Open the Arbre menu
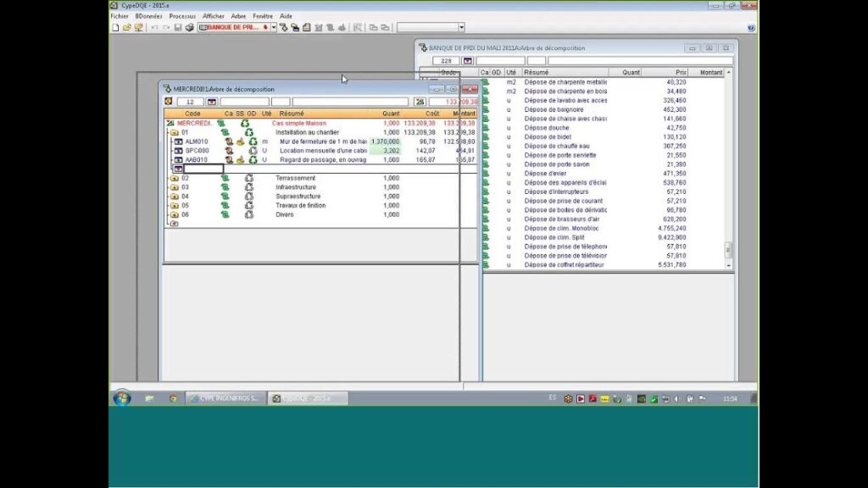This screenshot has height=488, width=868. tap(238, 16)
